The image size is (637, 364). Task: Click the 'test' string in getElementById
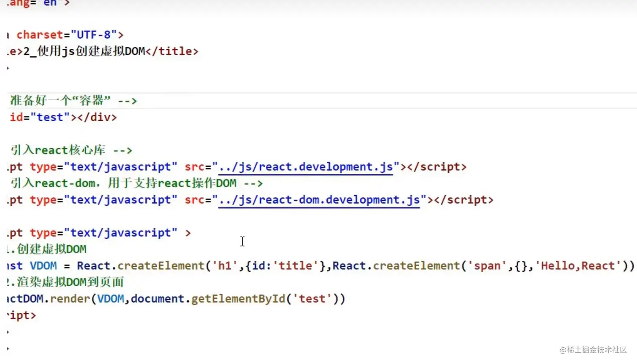pos(312,299)
